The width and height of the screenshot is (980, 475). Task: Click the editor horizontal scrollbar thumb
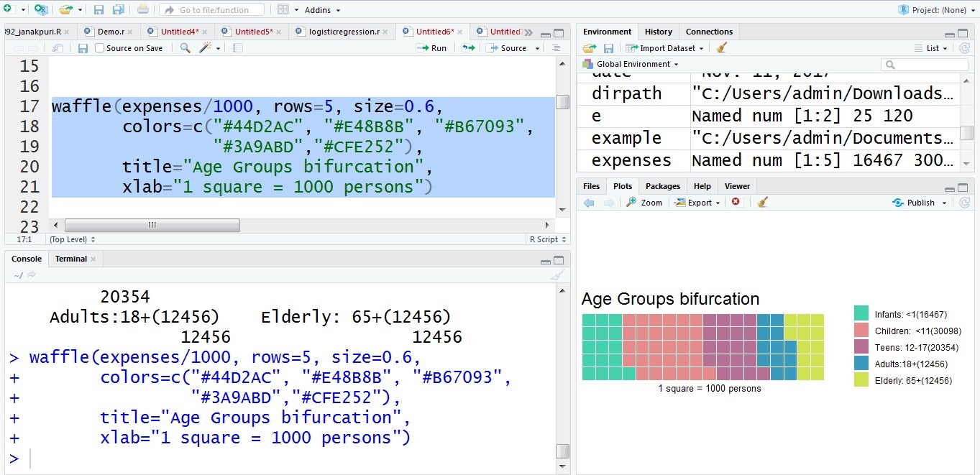click(152, 225)
